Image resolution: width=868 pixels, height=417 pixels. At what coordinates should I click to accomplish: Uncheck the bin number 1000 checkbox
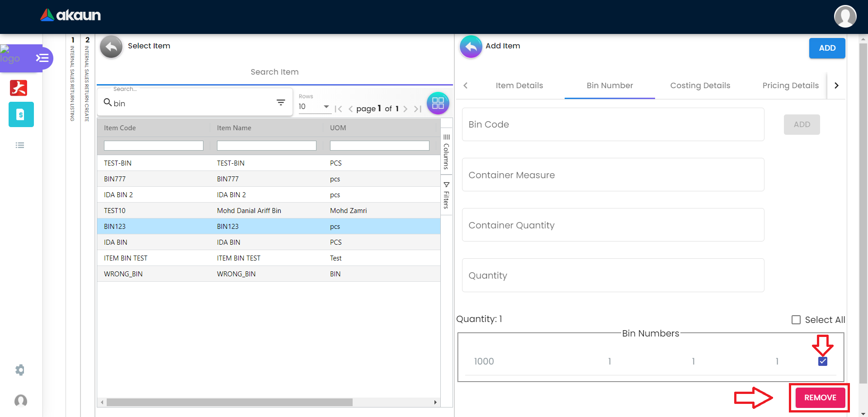(x=822, y=361)
